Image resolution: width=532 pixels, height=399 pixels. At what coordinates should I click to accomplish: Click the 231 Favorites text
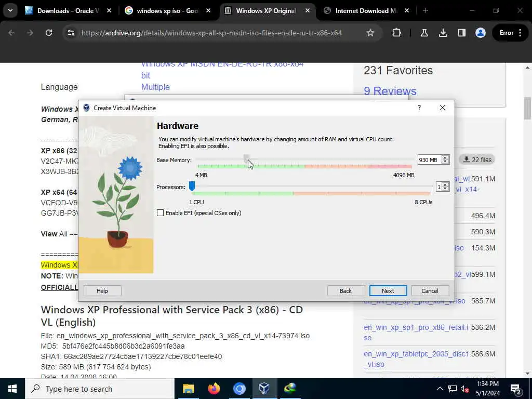point(398,70)
